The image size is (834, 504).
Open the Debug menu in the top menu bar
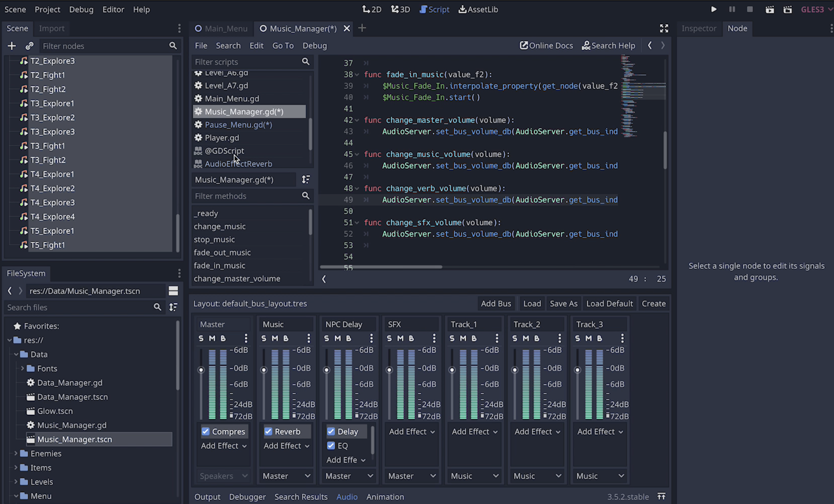tap(81, 9)
